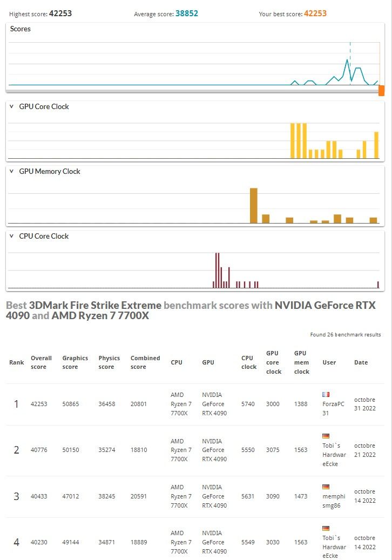The image size is (392, 560).
Task: Click physics score 38245
Action: pos(107,496)
